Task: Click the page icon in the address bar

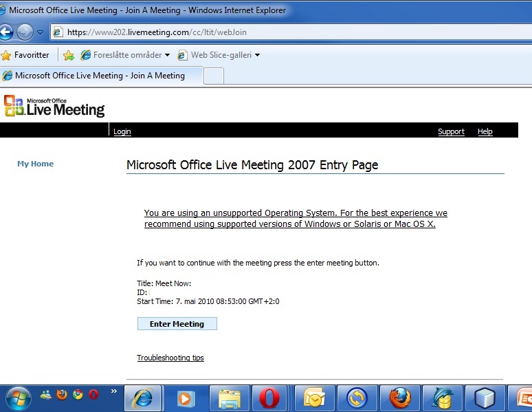Action: [58, 32]
